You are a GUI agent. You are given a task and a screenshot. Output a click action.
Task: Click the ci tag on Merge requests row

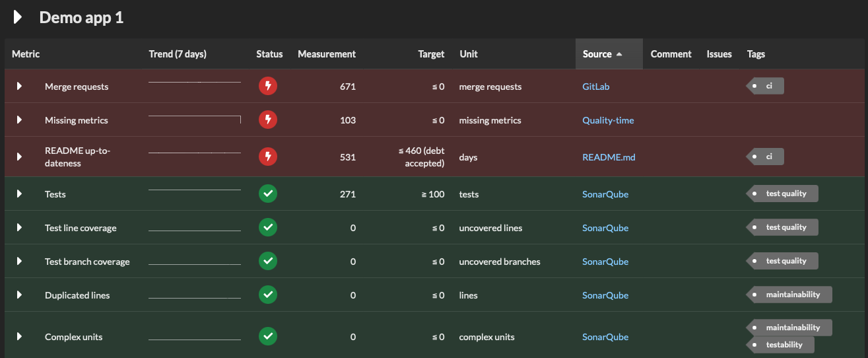[x=765, y=85]
